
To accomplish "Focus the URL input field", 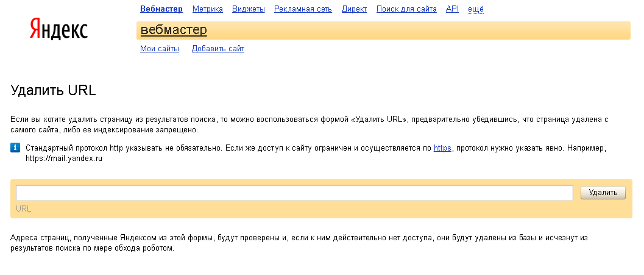I will click(x=294, y=193).
